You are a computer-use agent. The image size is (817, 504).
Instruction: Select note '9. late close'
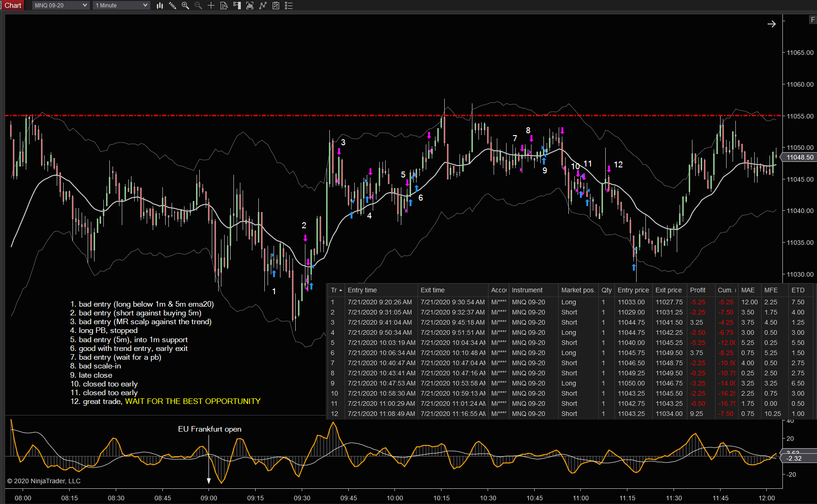tap(91, 375)
